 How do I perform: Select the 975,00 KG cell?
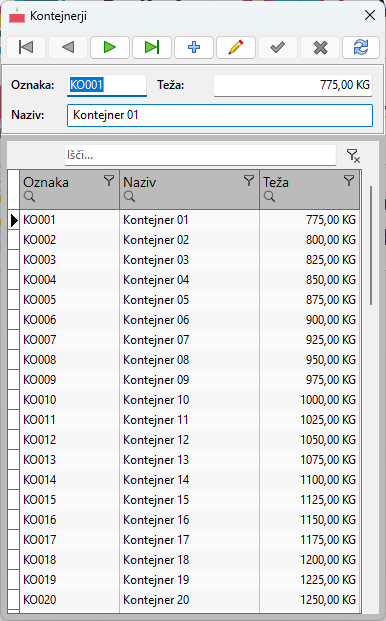310,380
